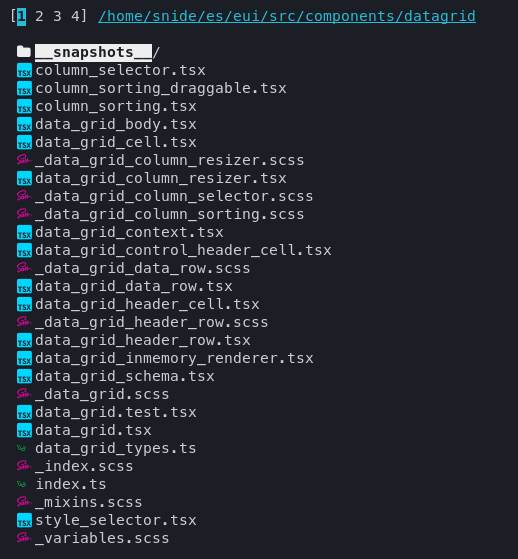The image size is (518, 559).
Task: Click the TSX icon beside data_grid.tsx
Action: 24,430
